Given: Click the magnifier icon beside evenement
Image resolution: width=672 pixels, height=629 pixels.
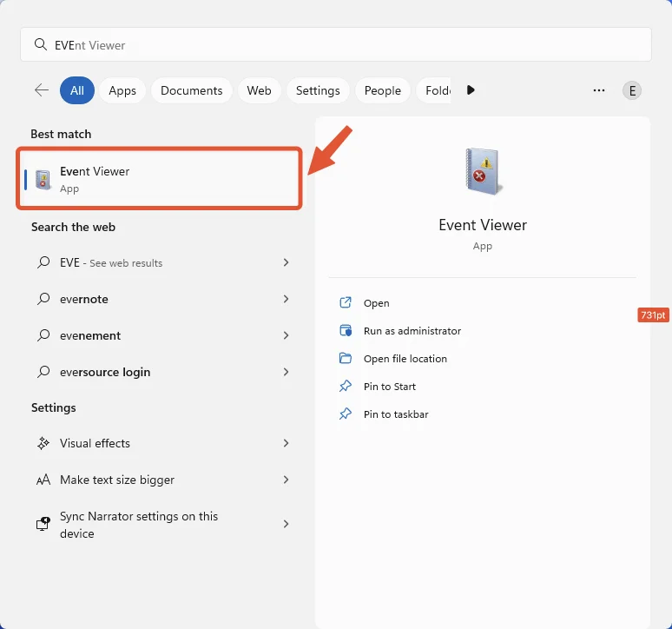Looking at the screenshot, I should [x=43, y=335].
